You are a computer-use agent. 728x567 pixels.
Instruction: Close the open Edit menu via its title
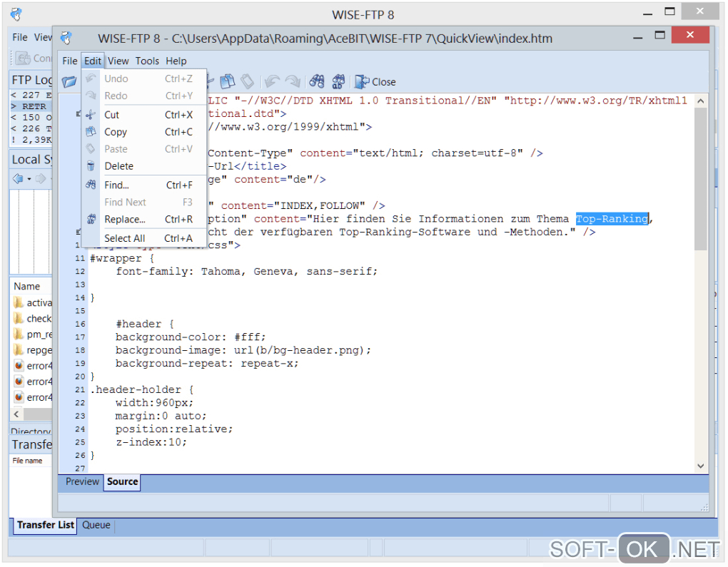[x=92, y=61]
